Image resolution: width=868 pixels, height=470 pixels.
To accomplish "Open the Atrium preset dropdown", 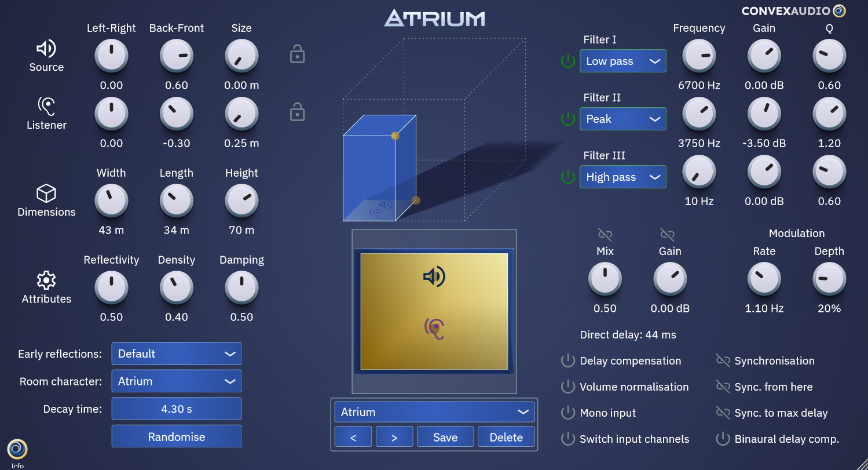I will pos(434,412).
